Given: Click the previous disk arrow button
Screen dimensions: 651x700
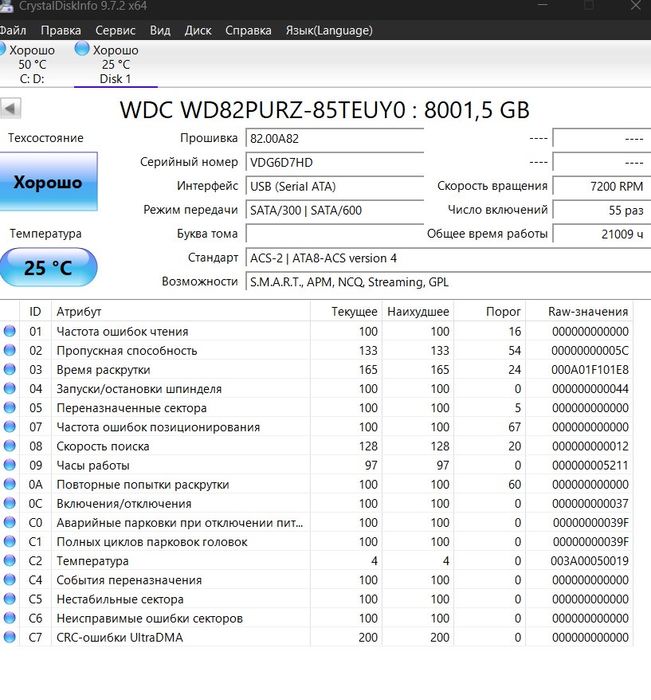Looking at the screenshot, I should pos(10,108).
